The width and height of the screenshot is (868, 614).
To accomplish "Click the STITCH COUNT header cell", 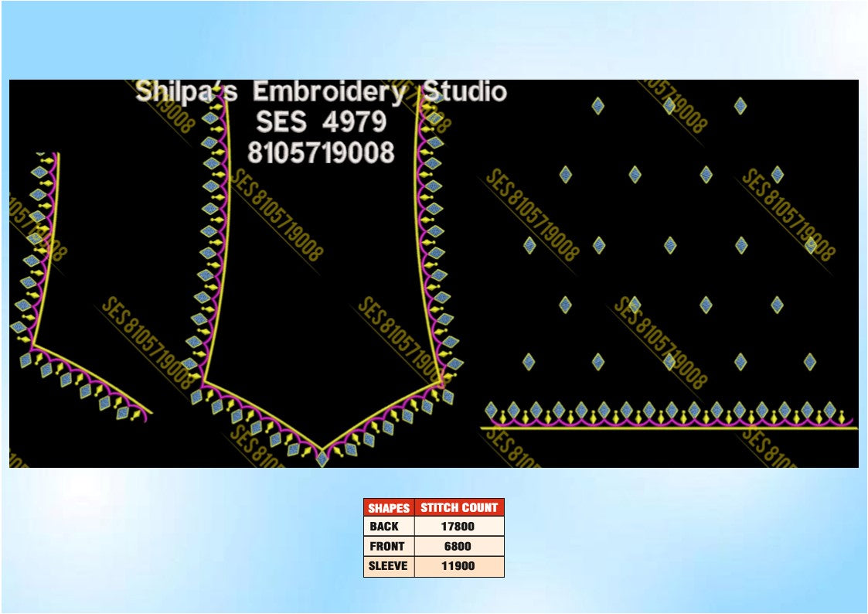I will point(459,508).
